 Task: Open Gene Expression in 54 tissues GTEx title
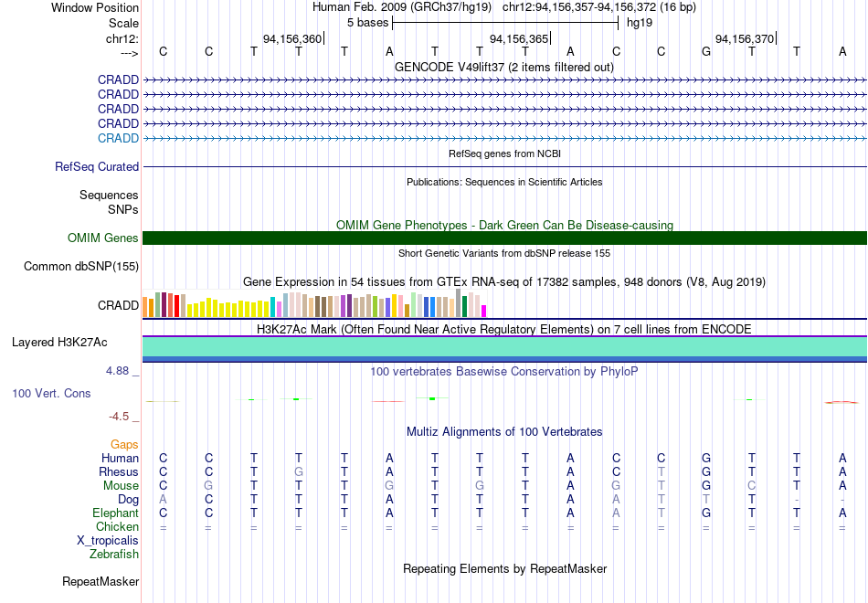504,281
